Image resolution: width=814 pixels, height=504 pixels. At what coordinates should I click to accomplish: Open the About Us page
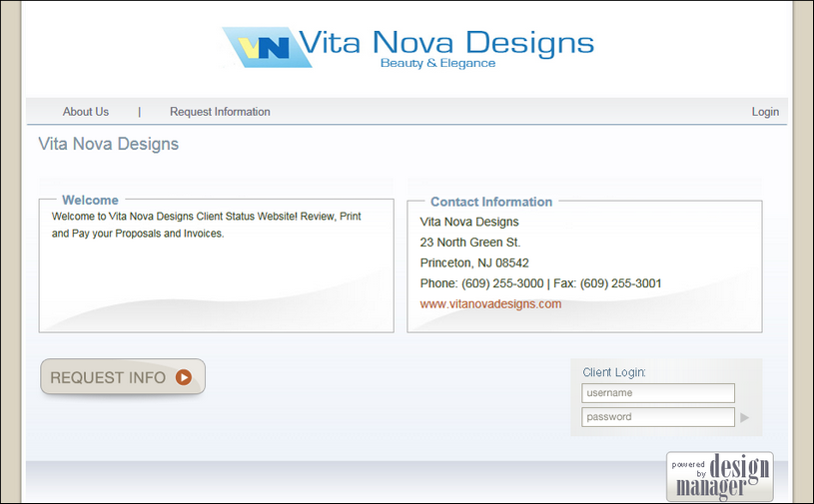86,112
